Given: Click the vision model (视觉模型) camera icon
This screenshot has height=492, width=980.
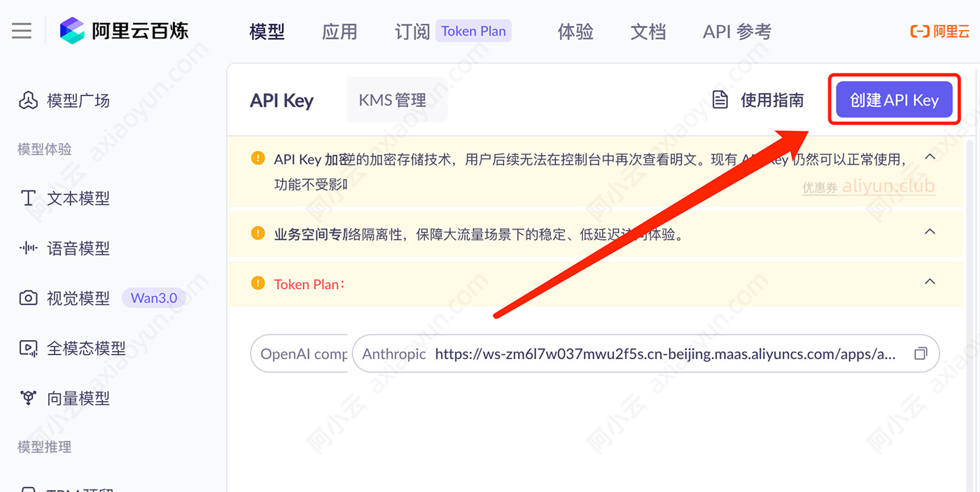Looking at the screenshot, I should [x=28, y=298].
